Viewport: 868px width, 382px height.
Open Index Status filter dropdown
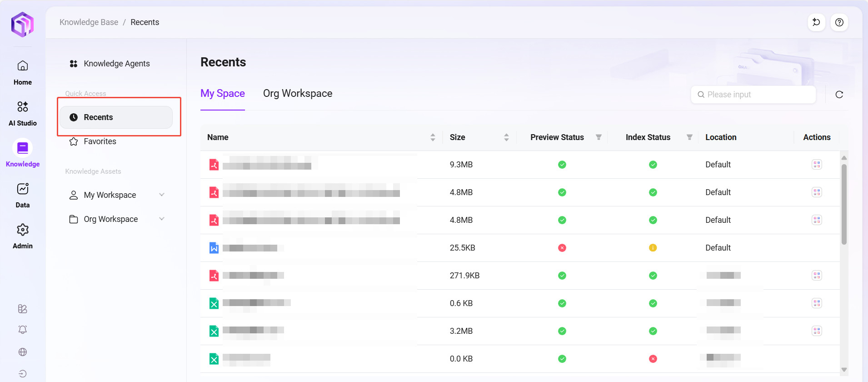click(689, 137)
